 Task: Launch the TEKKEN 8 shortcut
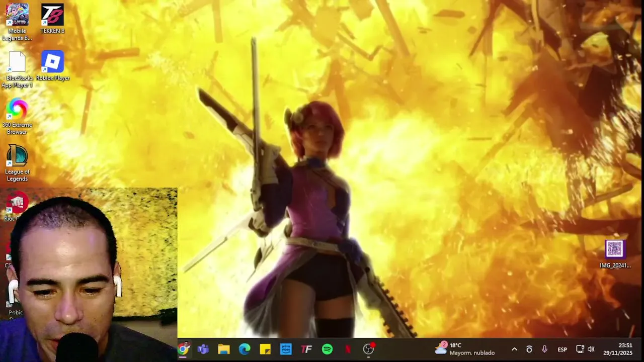click(52, 19)
